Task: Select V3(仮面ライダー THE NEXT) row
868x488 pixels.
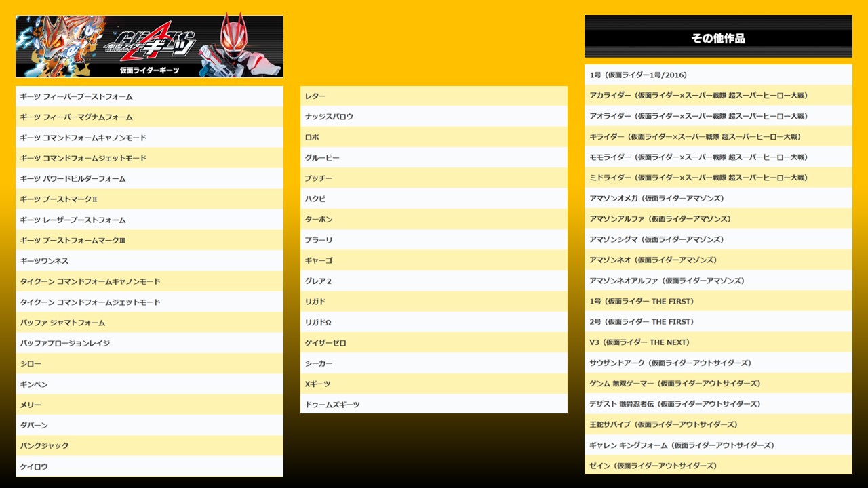Action: click(718, 342)
